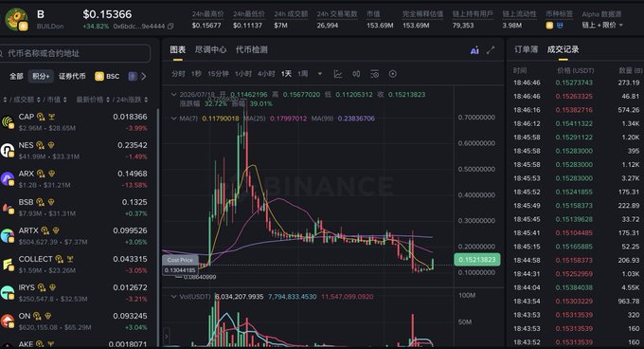Open the line chart style icon
The height and width of the screenshot is (349, 644).
tap(337, 74)
